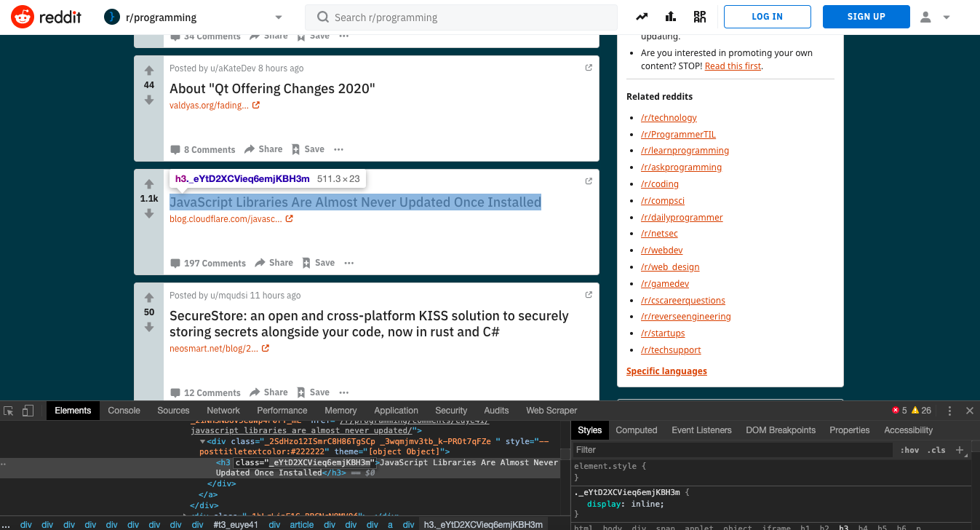Toggle the :hov pseudo-class pane in Styles

coord(909,449)
